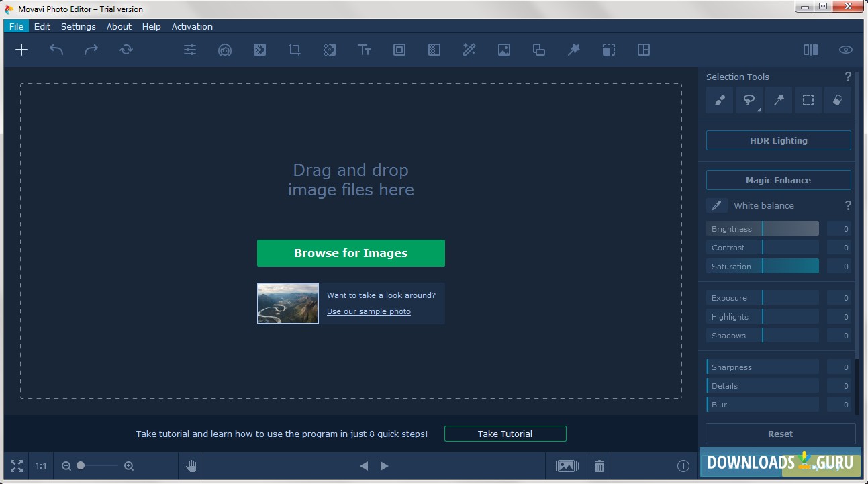Activate the Hand pan tool
This screenshot has height=484, width=868.
191,466
